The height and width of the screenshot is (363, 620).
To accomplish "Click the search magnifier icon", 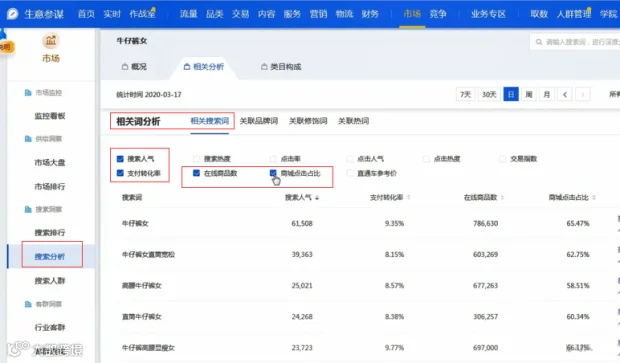I will click(x=539, y=42).
